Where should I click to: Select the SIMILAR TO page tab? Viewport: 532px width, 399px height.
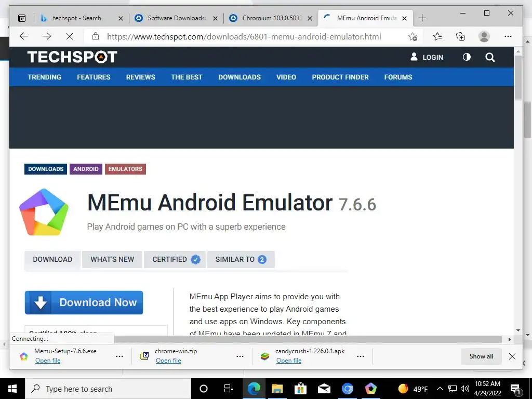click(x=241, y=260)
